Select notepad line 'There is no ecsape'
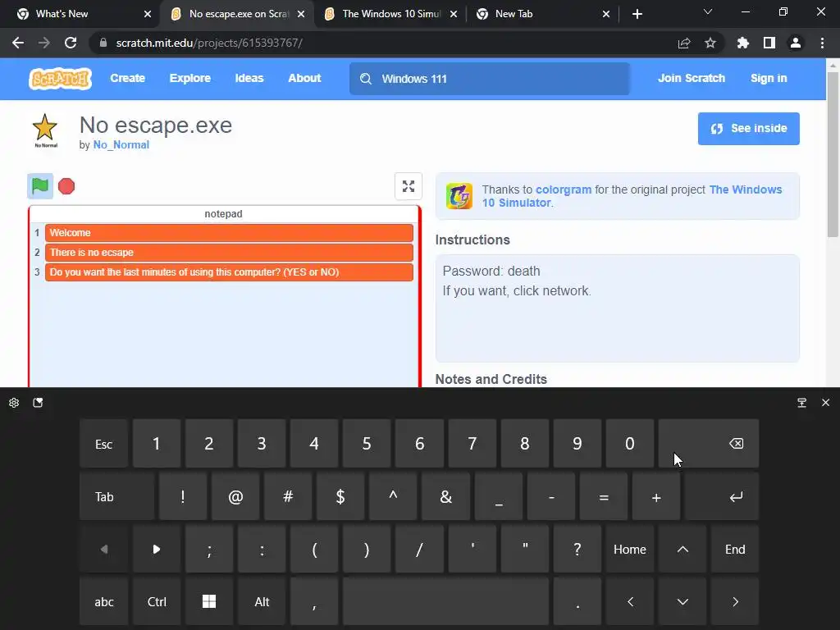Image resolution: width=840 pixels, height=630 pixels. tap(229, 253)
